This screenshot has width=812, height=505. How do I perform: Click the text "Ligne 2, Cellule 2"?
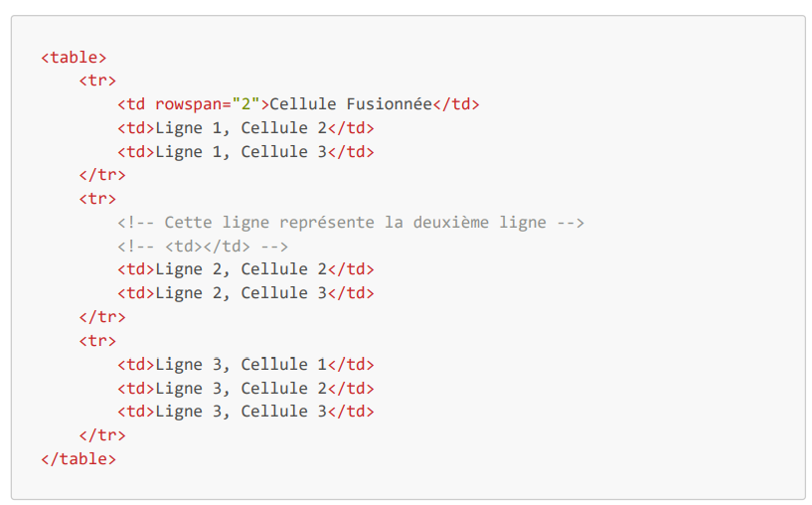241,269
